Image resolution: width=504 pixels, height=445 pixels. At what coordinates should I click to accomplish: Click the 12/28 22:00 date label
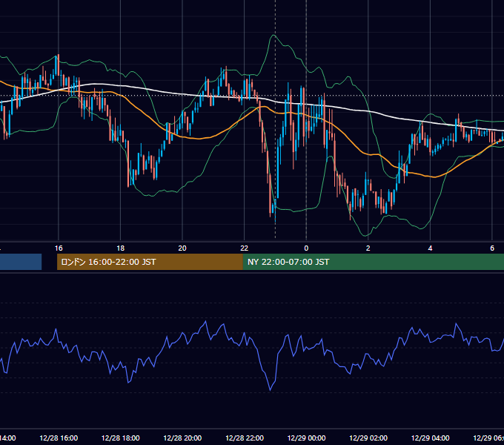click(x=245, y=438)
